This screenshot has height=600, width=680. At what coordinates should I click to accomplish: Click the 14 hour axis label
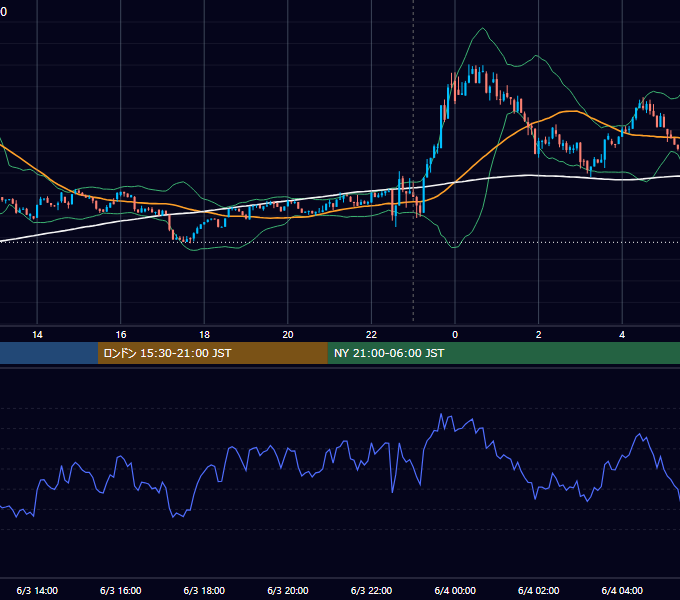(x=37, y=335)
